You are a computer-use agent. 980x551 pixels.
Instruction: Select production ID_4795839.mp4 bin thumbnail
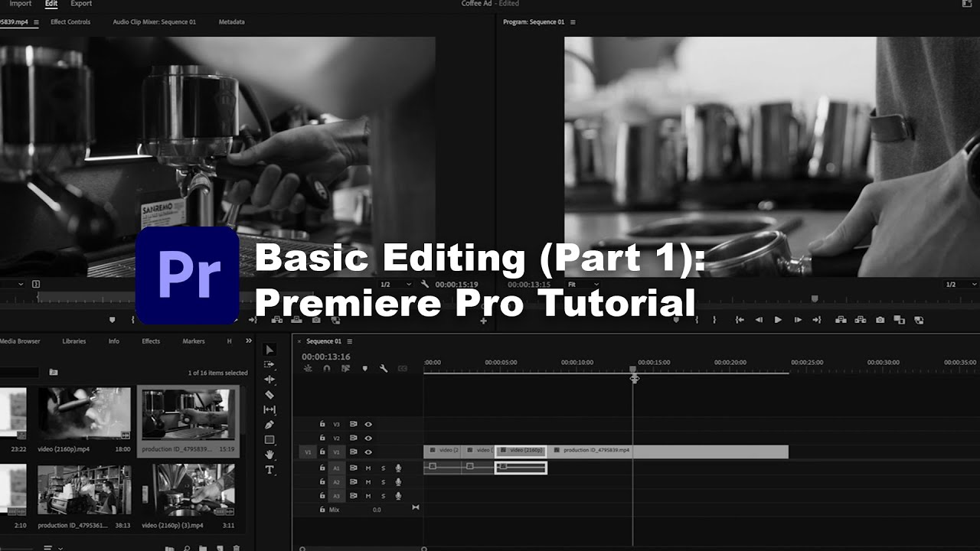(188, 414)
